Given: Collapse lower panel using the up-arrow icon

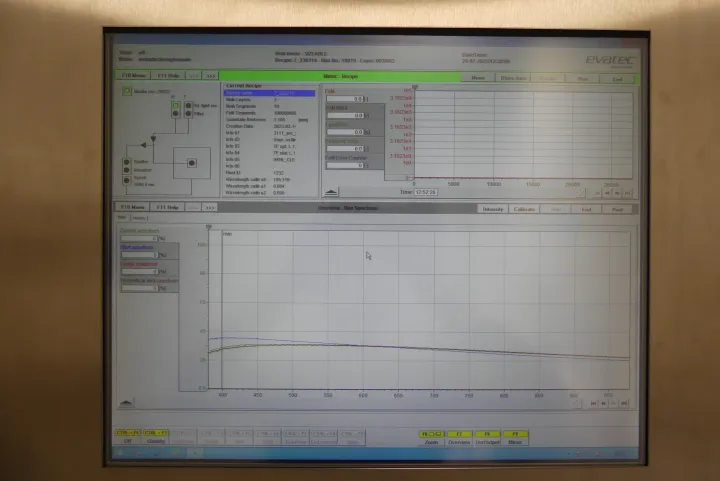Looking at the screenshot, I should tap(126, 402).
